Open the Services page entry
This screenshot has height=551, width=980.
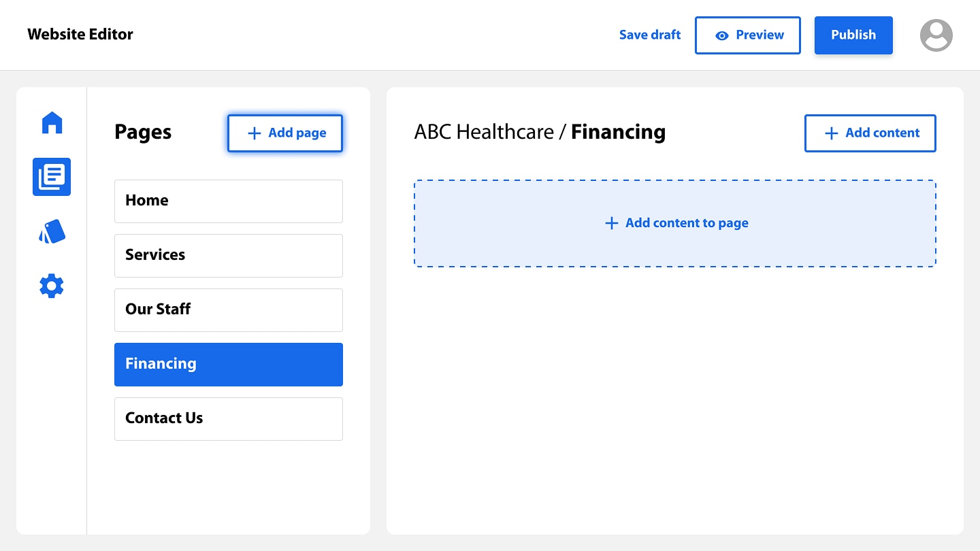228,255
